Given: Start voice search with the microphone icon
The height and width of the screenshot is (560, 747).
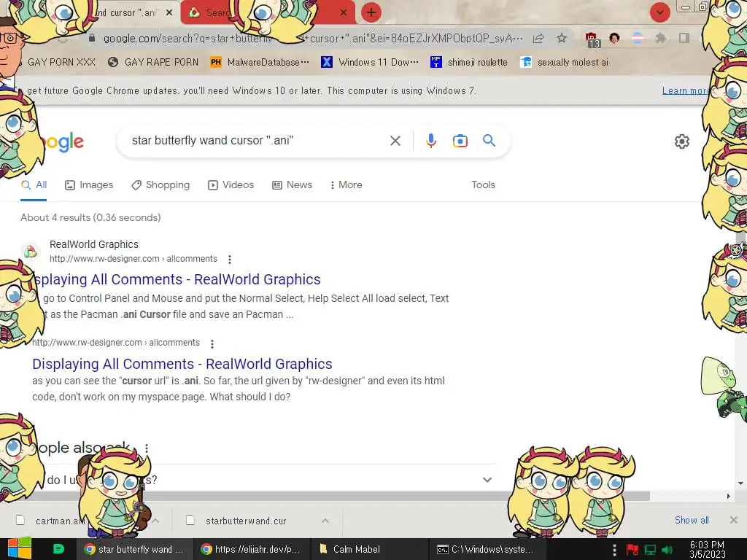Looking at the screenshot, I should [430, 141].
